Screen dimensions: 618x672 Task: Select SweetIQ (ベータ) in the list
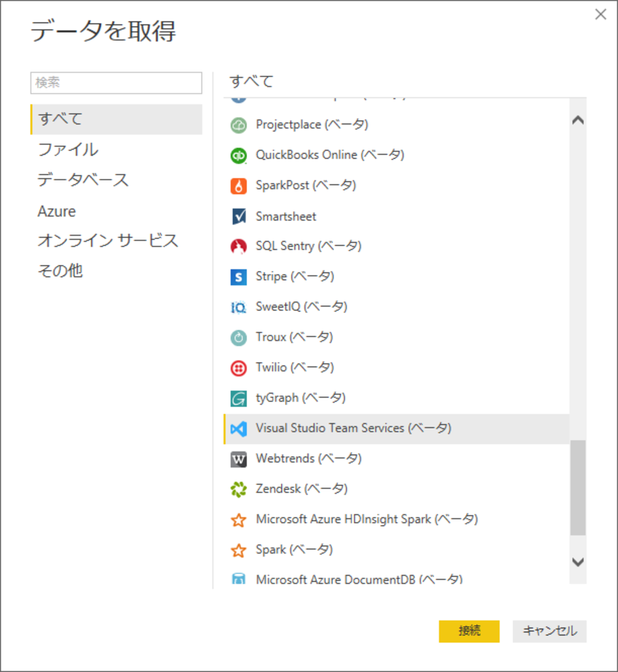tap(396, 307)
